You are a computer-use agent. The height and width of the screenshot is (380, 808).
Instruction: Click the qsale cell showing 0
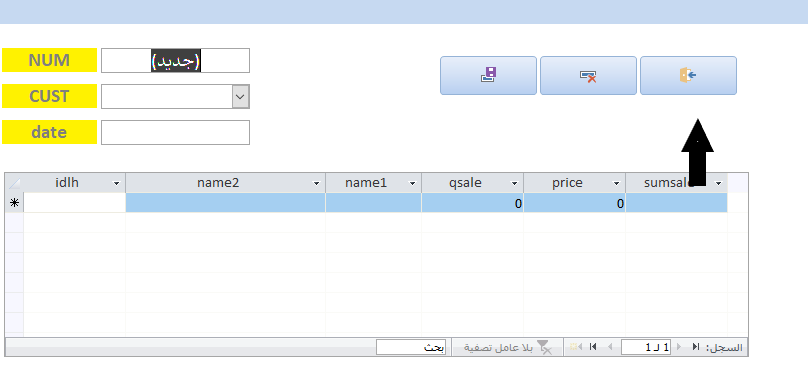pyautogui.click(x=472, y=203)
